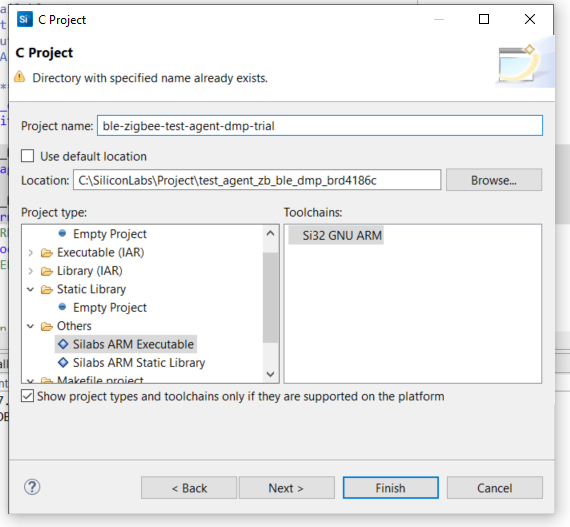Select the Static Library folder
This screenshot has width=570, height=527.
[x=91, y=289]
